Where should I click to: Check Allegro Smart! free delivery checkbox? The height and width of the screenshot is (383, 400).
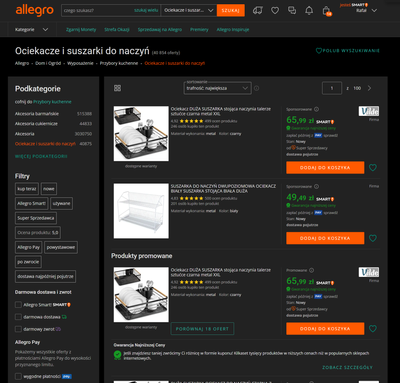coord(18,305)
